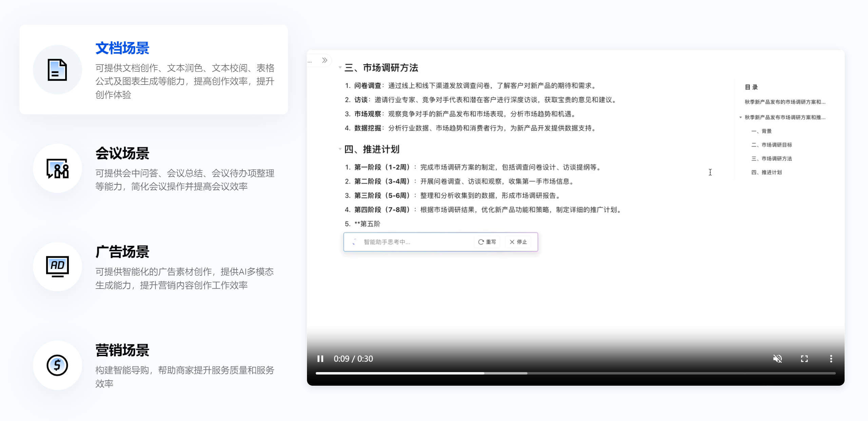Collapse the 三、市场调研方法 section triangle

[x=340, y=67]
